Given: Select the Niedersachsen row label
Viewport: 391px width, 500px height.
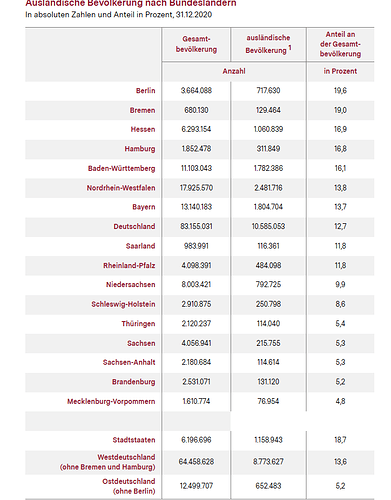Looking at the screenshot, I should [131, 285].
